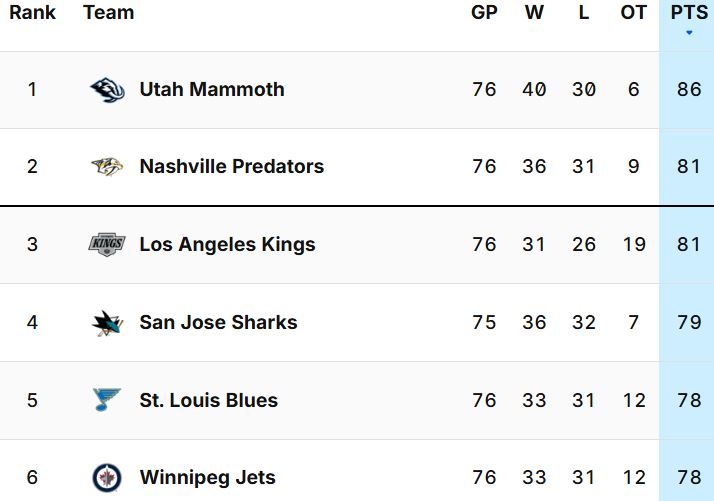Sort table by L column
The height and width of the screenshot is (501, 714).
(x=584, y=13)
